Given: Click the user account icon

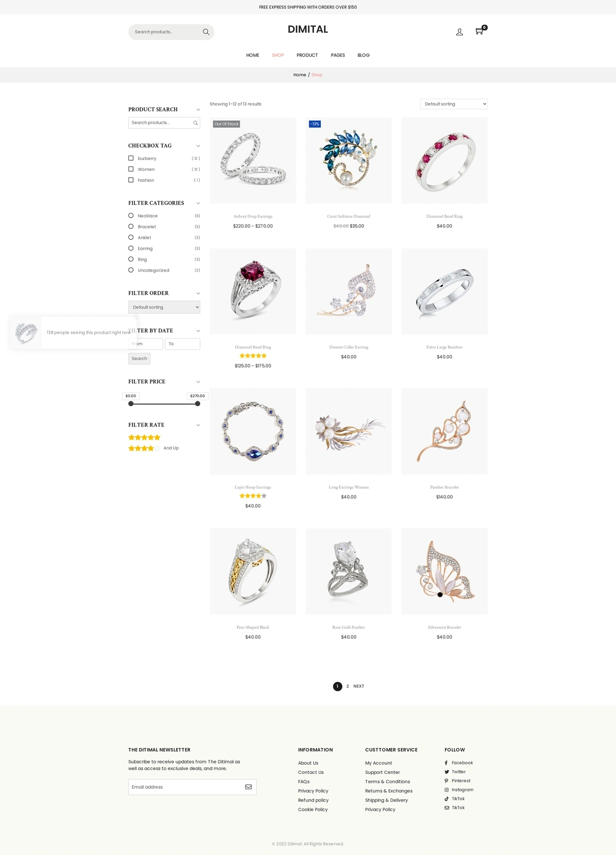Looking at the screenshot, I should [459, 32].
